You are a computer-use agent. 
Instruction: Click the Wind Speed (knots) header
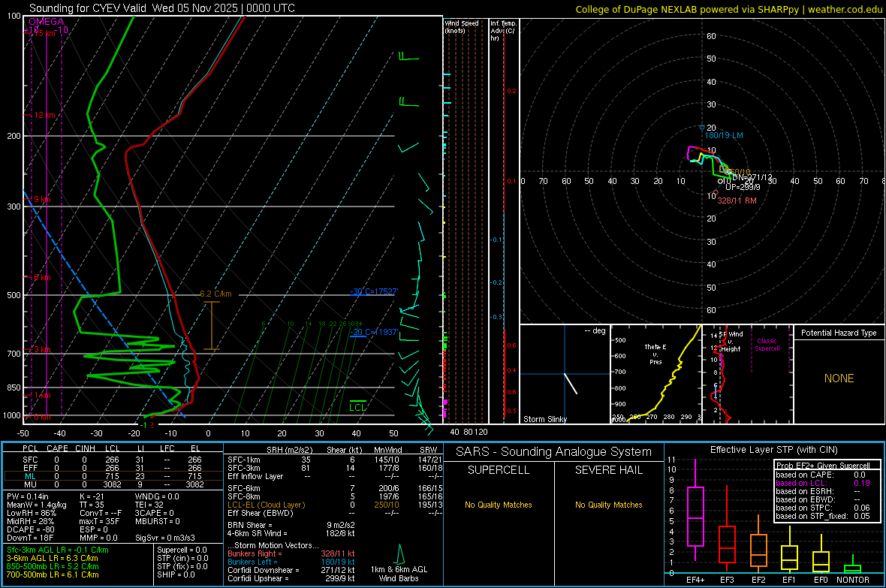[462, 26]
